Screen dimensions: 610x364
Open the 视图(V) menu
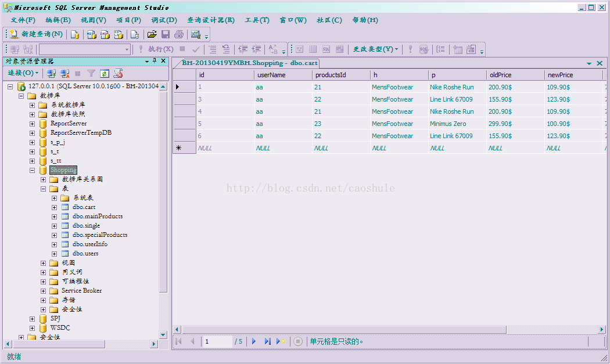pos(94,20)
